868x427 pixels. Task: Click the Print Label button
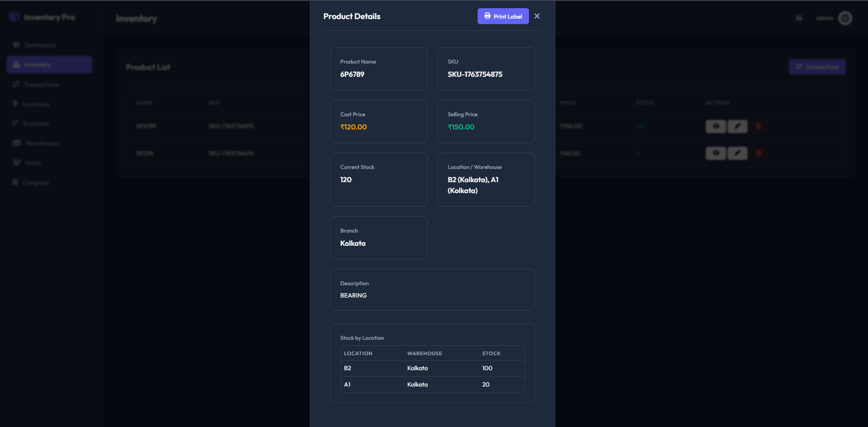point(503,16)
